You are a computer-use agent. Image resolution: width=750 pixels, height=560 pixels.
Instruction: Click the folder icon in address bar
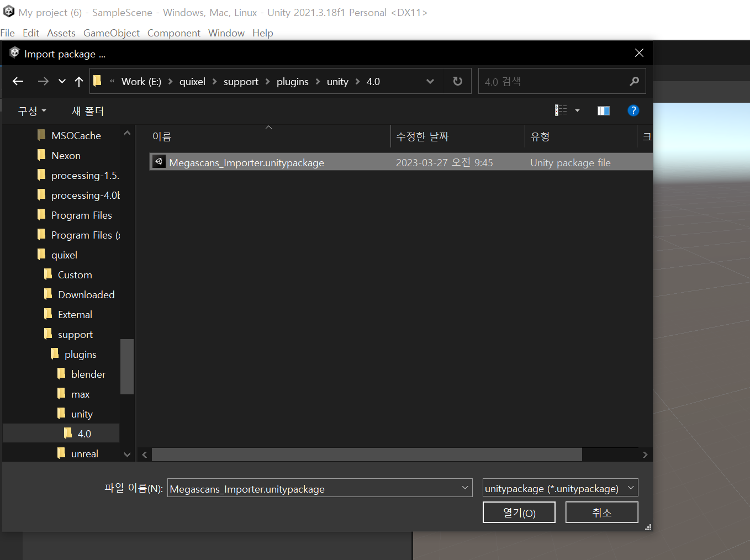pyautogui.click(x=97, y=81)
